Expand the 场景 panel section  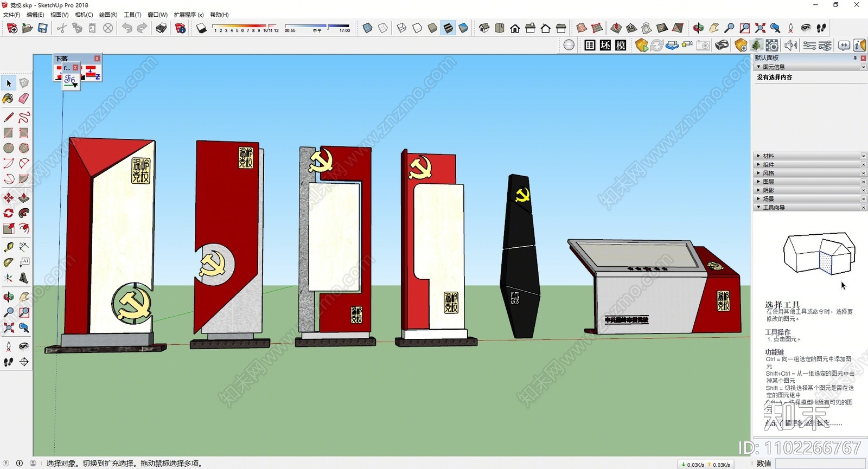click(x=758, y=199)
